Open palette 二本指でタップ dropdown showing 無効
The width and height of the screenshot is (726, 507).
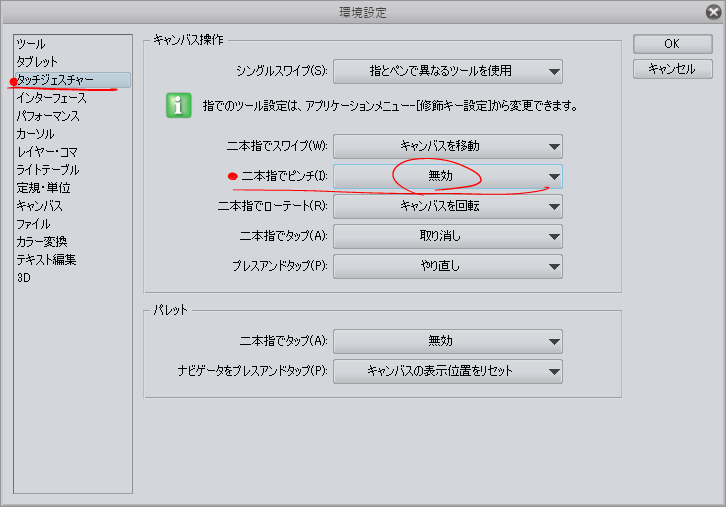(448, 341)
